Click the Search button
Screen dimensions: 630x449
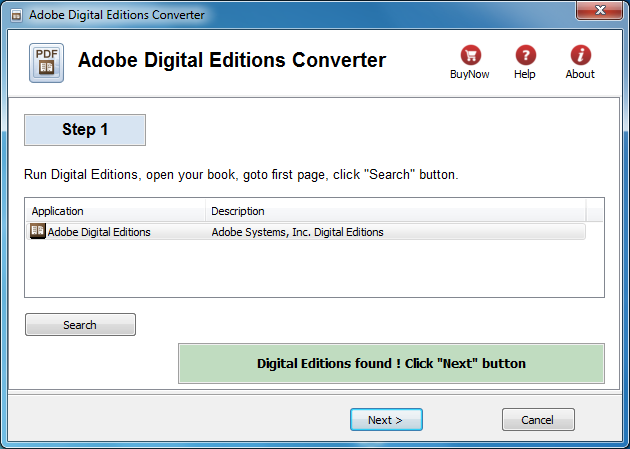[x=80, y=325]
